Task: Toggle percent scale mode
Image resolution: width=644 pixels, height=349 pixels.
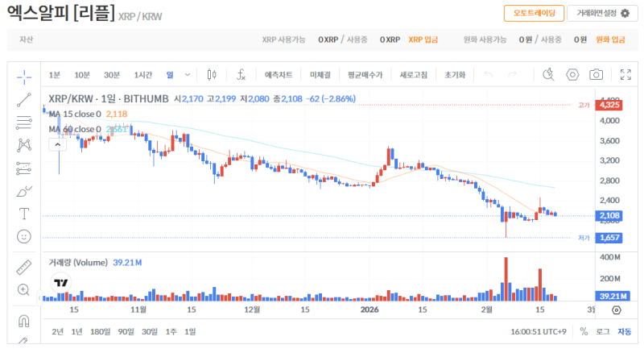Action: coord(584,331)
